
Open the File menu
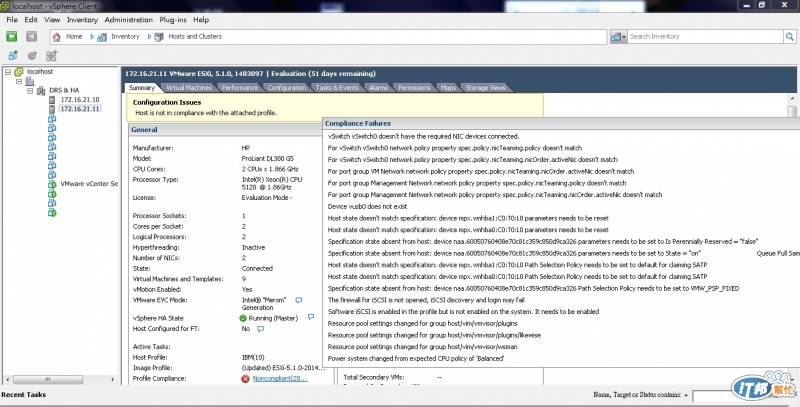point(12,20)
